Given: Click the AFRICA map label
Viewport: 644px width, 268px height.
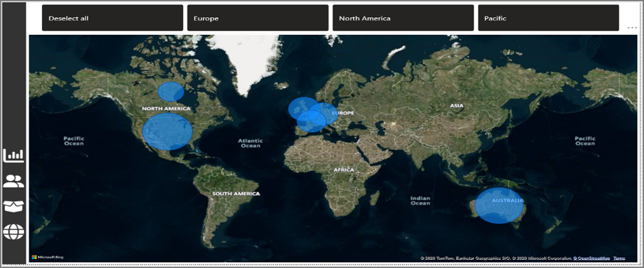Looking at the screenshot, I should click(x=344, y=170).
